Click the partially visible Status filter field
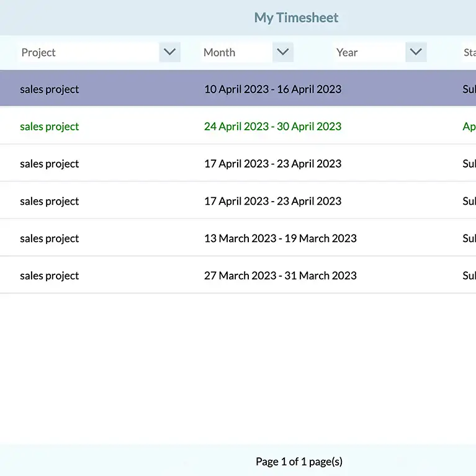476x476 pixels. [469, 53]
